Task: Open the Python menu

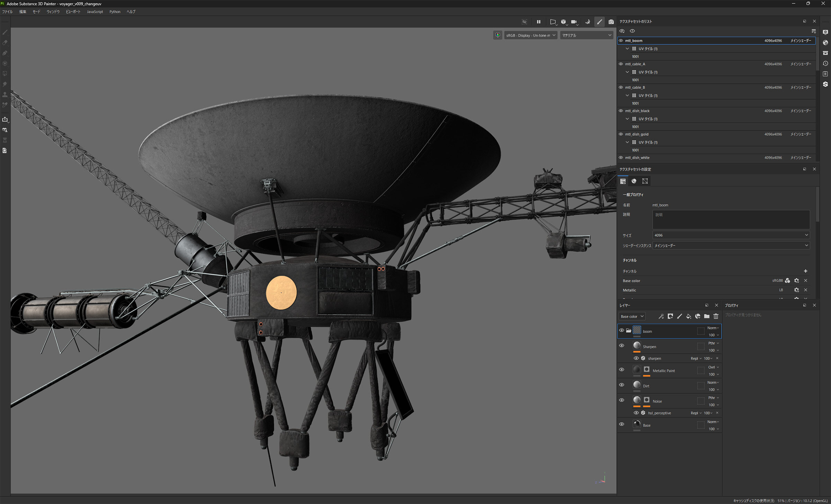Action: click(115, 12)
